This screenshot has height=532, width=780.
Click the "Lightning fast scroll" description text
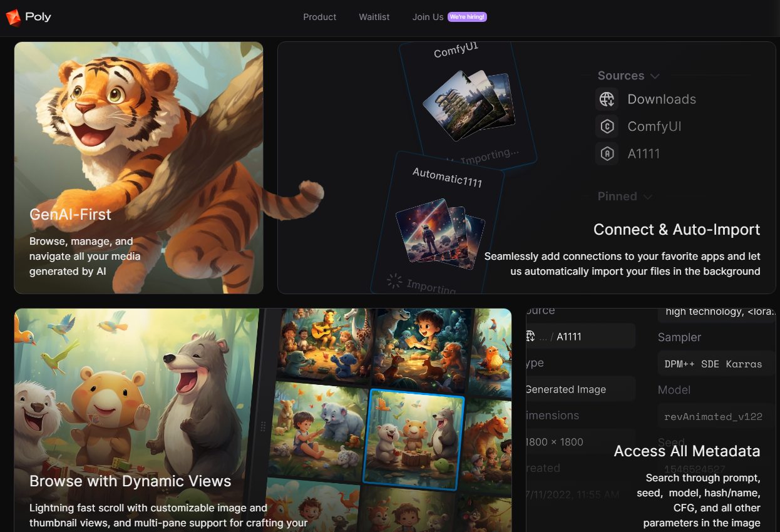(x=168, y=515)
